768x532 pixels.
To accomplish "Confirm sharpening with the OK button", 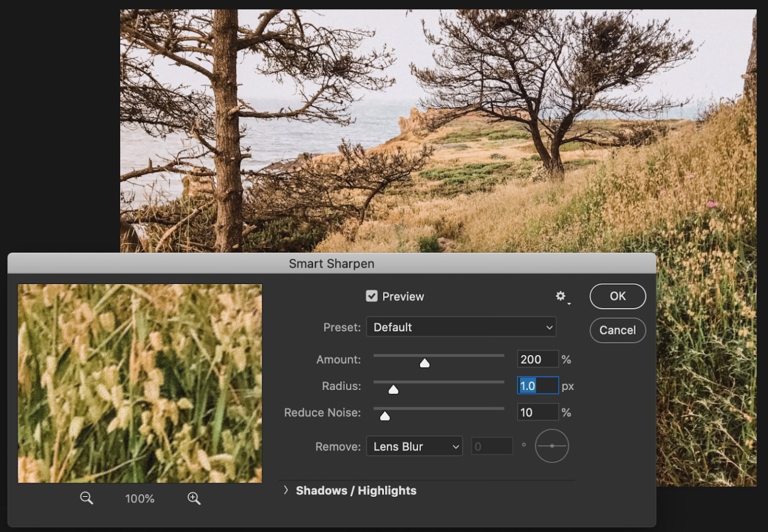I will point(617,296).
